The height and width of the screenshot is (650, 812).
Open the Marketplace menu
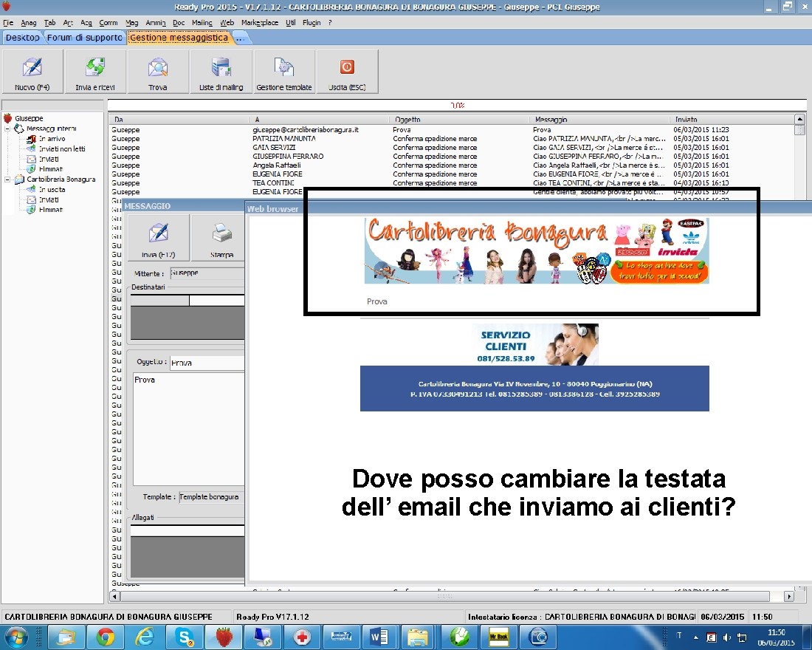259,23
